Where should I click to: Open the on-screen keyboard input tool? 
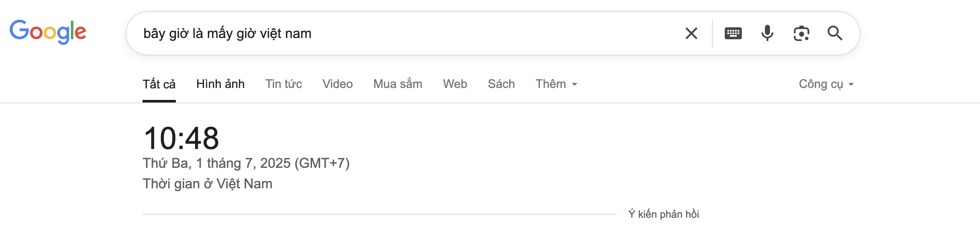[733, 33]
